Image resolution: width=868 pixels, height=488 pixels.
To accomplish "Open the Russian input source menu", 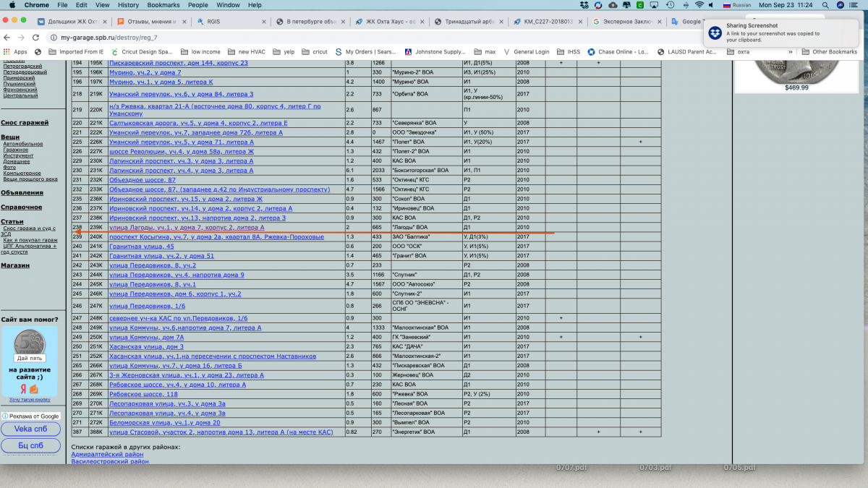I will coord(737,5).
